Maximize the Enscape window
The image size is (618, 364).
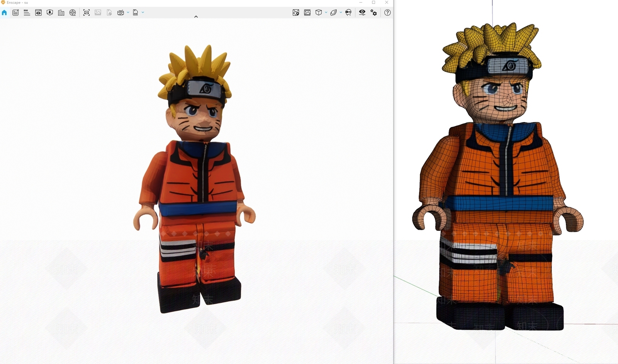(374, 3)
